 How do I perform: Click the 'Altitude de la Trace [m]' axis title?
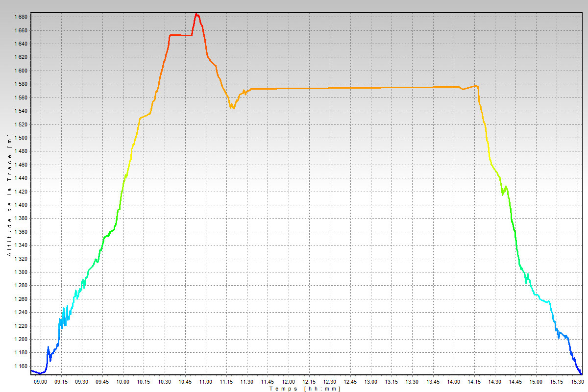coord(9,196)
